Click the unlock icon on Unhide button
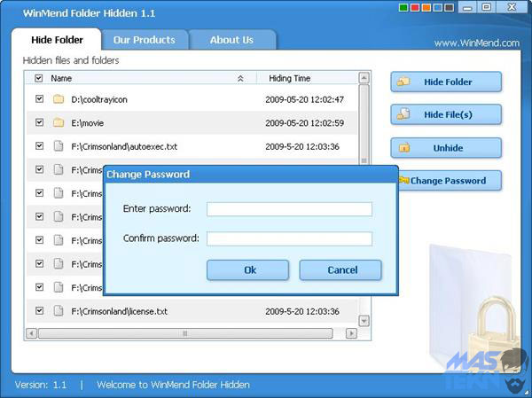The height and width of the screenshot is (398, 532). 404,148
